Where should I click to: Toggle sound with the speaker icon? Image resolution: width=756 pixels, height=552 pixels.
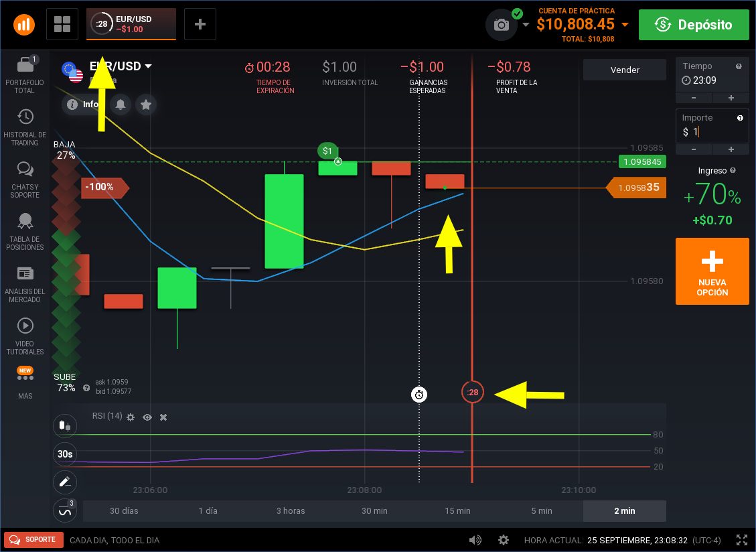click(475, 540)
